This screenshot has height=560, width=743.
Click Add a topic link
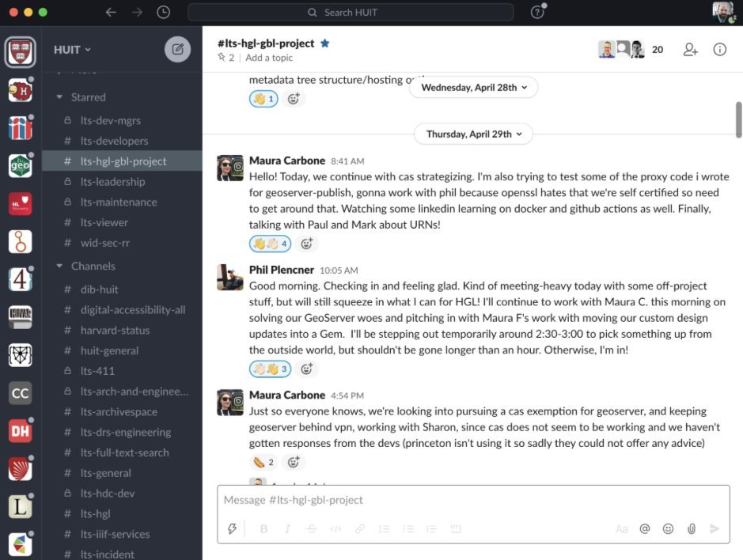pyautogui.click(x=269, y=57)
